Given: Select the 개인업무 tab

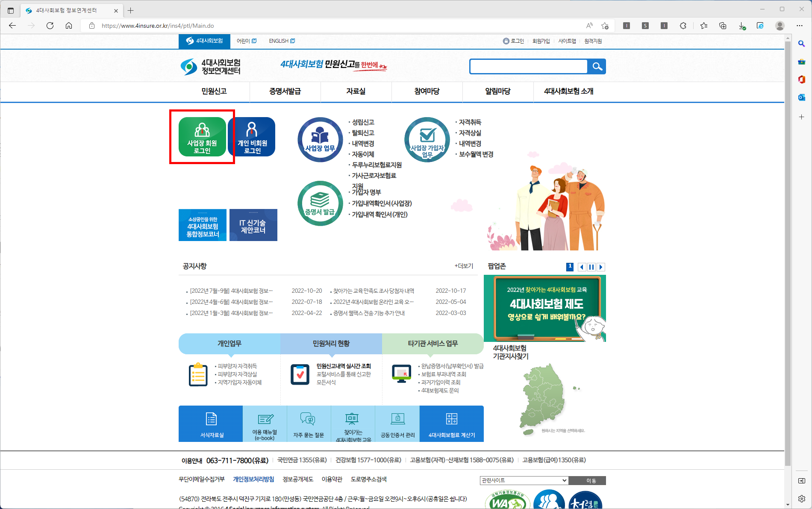Looking at the screenshot, I should [229, 344].
